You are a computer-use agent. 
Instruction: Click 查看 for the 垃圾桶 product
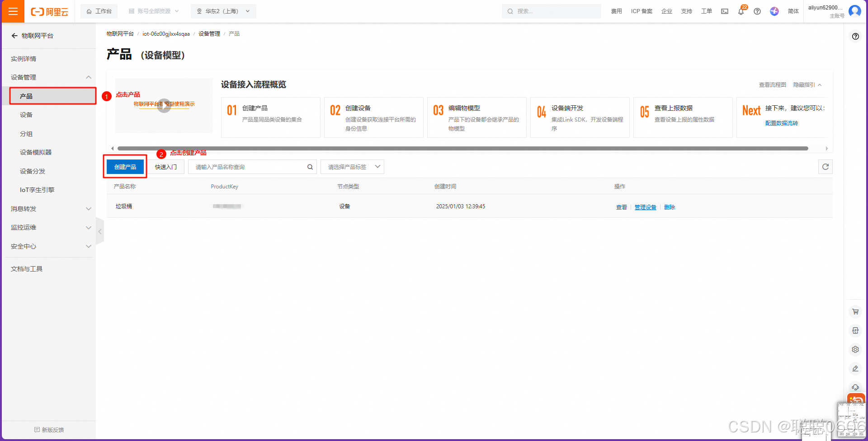click(x=622, y=207)
